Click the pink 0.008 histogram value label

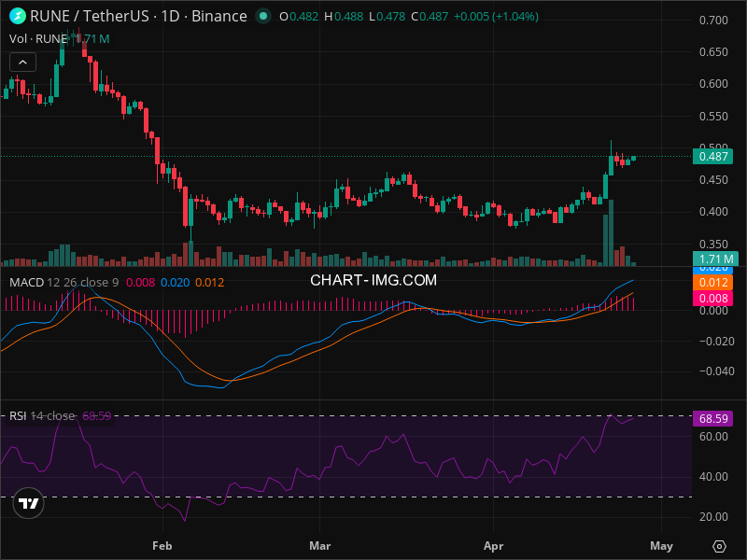point(712,298)
